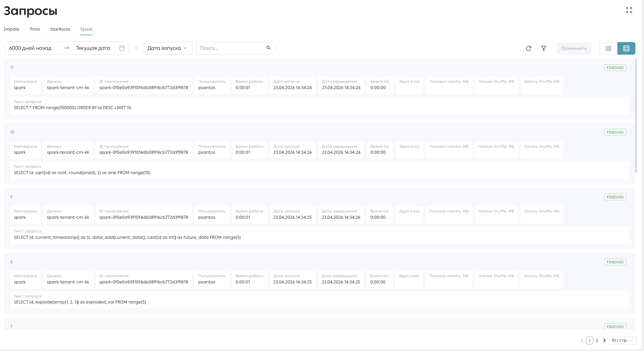Click the '6000 дней назад' start date field

click(30, 48)
